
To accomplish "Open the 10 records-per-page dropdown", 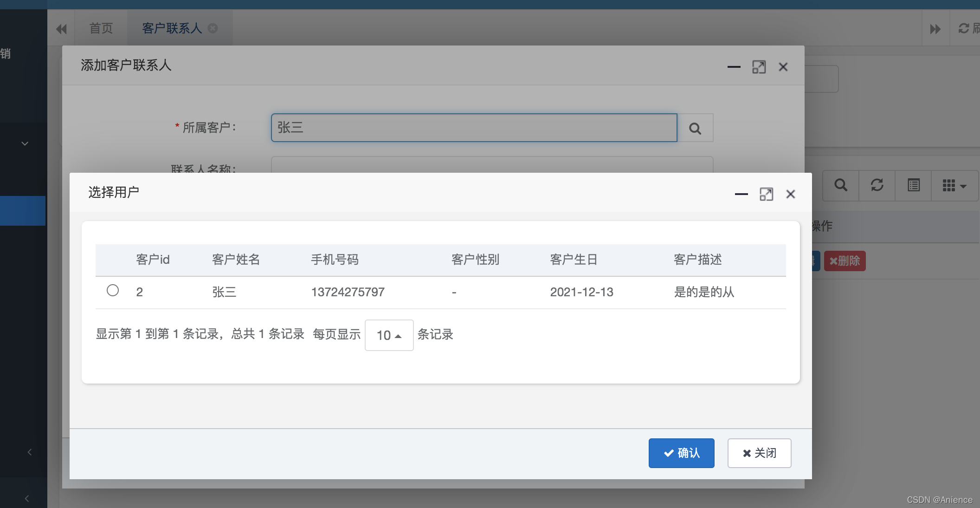I will pyautogui.click(x=389, y=335).
